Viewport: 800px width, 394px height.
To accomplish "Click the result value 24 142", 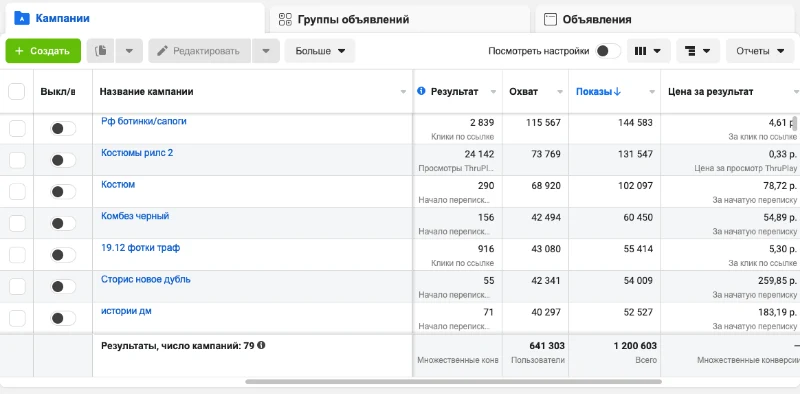I will (x=479, y=154).
